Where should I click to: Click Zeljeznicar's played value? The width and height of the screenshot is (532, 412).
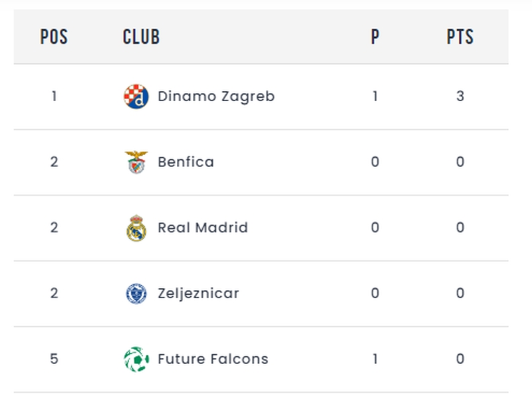click(375, 294)
